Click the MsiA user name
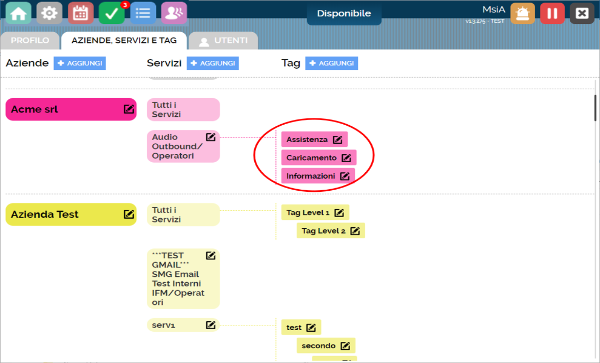Viewport: 600px width, 363px height. [x=494, y=10]
